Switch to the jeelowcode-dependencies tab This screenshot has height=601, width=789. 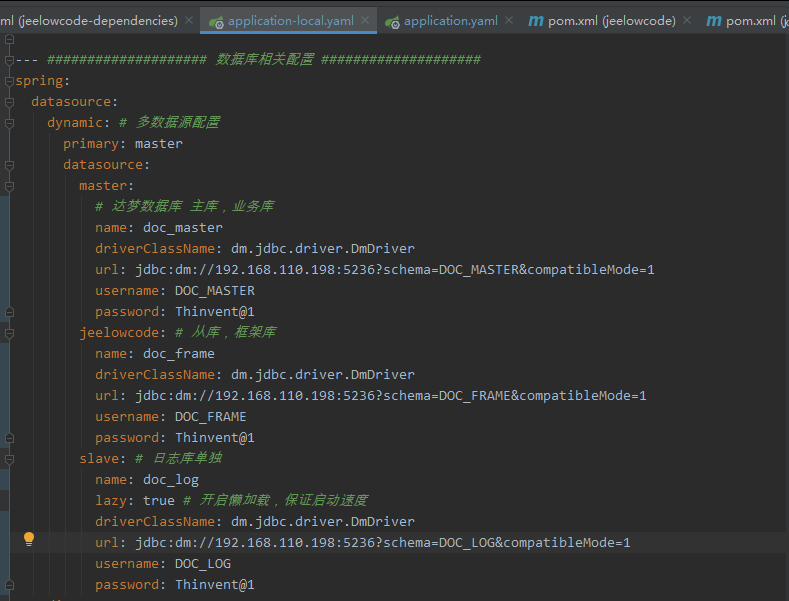tap(90, 21)
